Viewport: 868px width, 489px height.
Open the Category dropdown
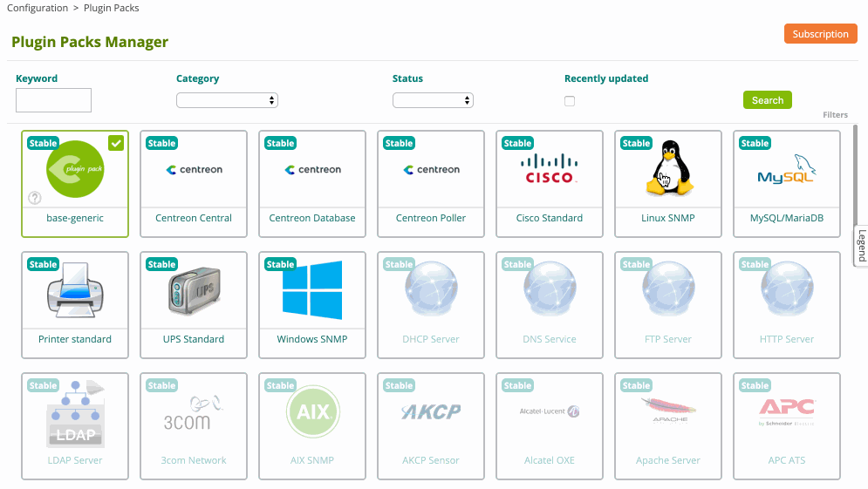point(227,100)
